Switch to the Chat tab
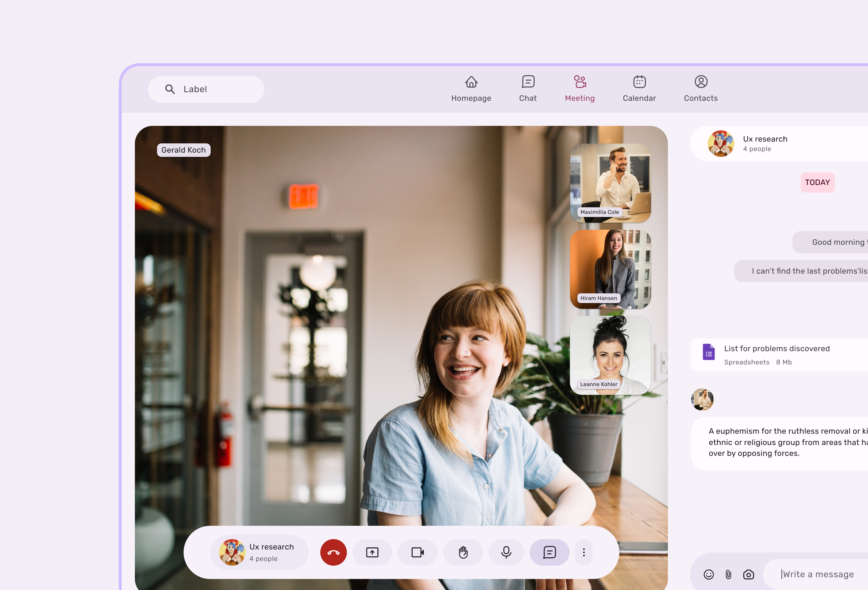The height and width of the screenshot is (590, 868). click(528, 89)
